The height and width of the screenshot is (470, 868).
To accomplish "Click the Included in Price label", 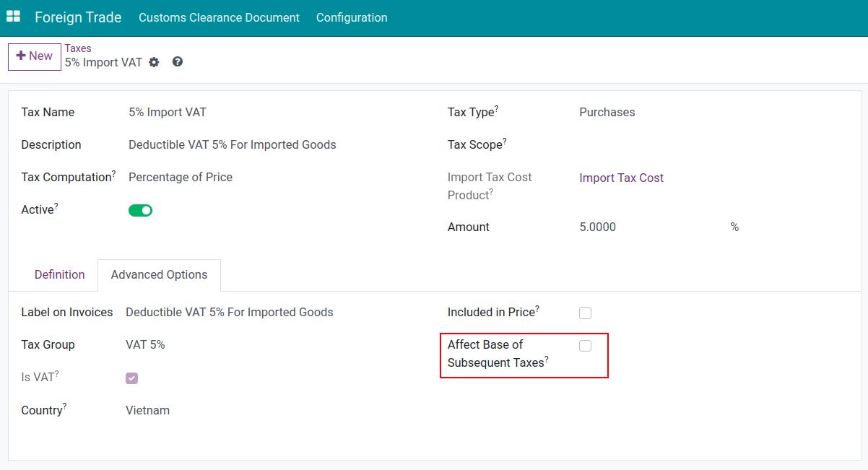I will [x=493, y=312].
